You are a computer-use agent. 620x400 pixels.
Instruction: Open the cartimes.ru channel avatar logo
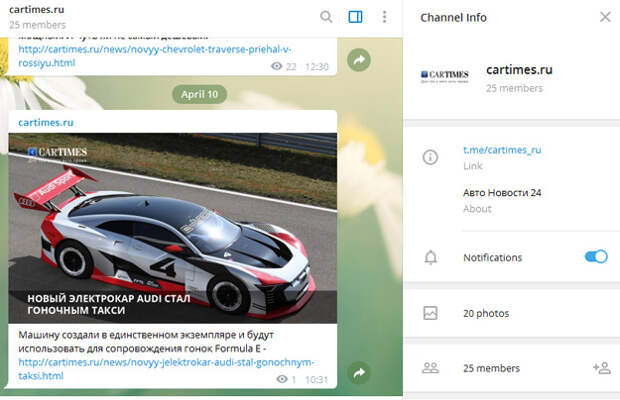tap(444, 76)
